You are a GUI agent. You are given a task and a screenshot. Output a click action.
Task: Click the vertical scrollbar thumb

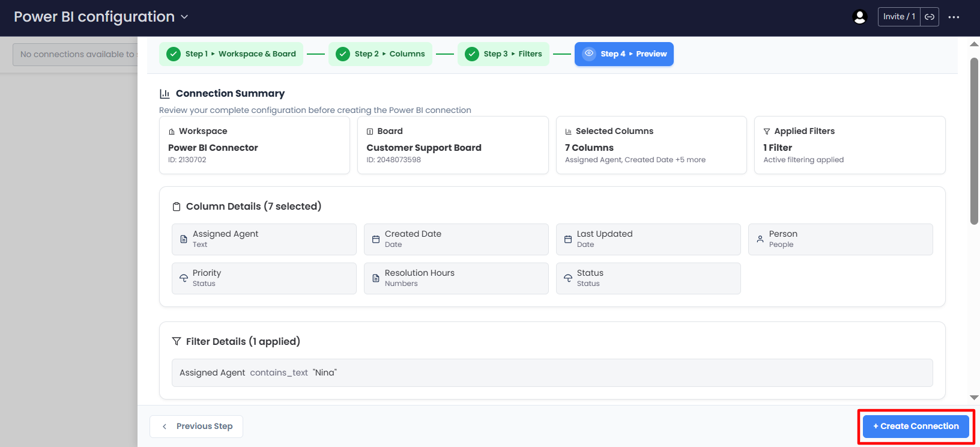pos(974,141)
